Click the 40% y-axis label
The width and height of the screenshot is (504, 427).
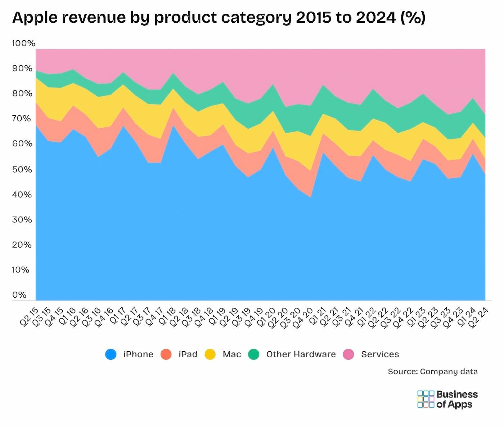22,195
